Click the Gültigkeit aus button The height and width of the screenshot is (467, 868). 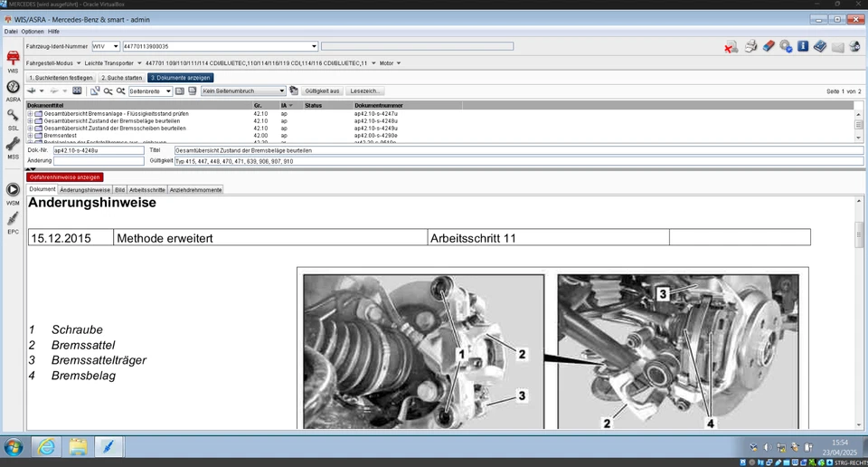click(322, 91)
